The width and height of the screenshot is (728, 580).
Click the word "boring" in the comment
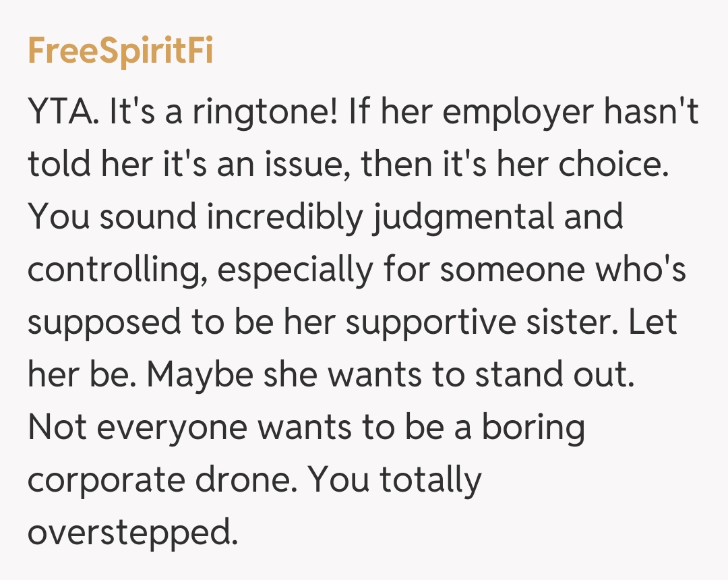(x=533, y=428)
